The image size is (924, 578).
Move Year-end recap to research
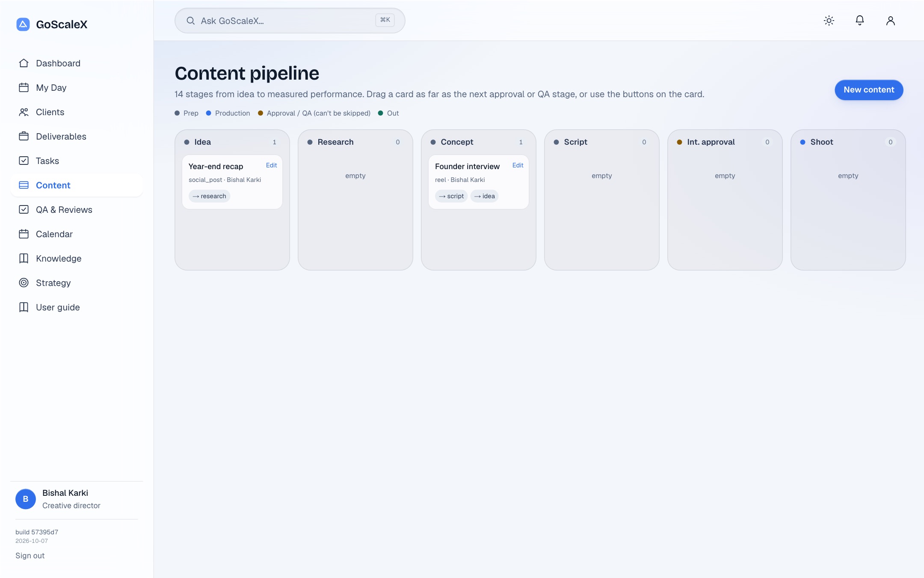[210, 196]
